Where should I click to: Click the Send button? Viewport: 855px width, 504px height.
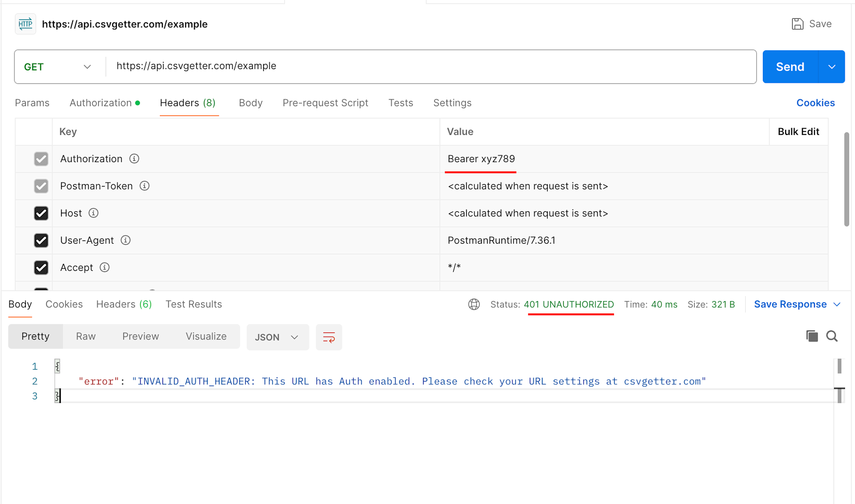pos(790,67)
